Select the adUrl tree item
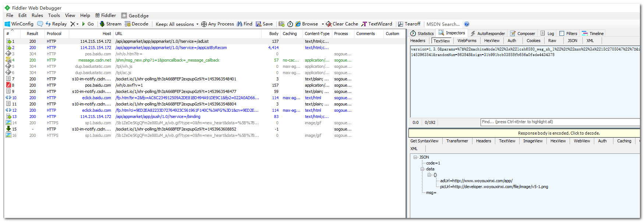This screenshot has width=644, height=222. pos(476,181)
